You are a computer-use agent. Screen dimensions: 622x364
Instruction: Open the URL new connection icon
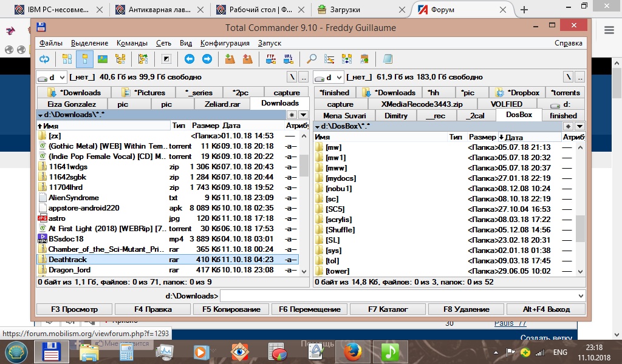coord(289,59)
